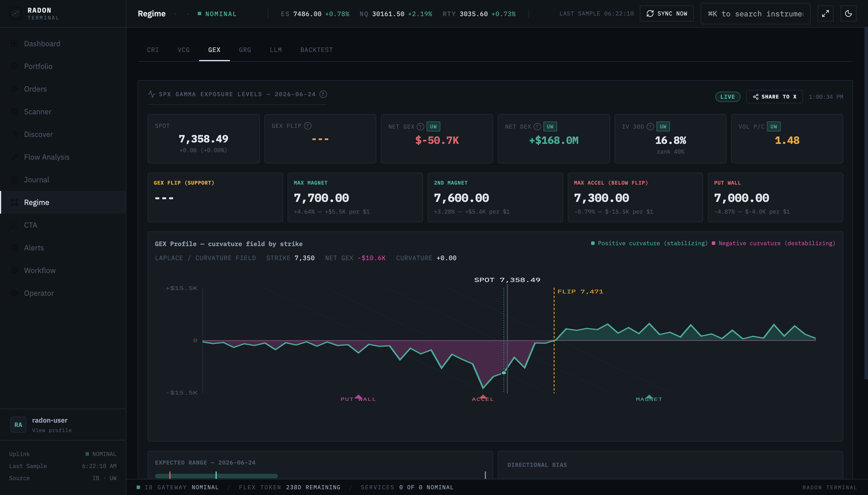Click the SYNC NOW button
868x495 pixels.
tap(666, 13)
